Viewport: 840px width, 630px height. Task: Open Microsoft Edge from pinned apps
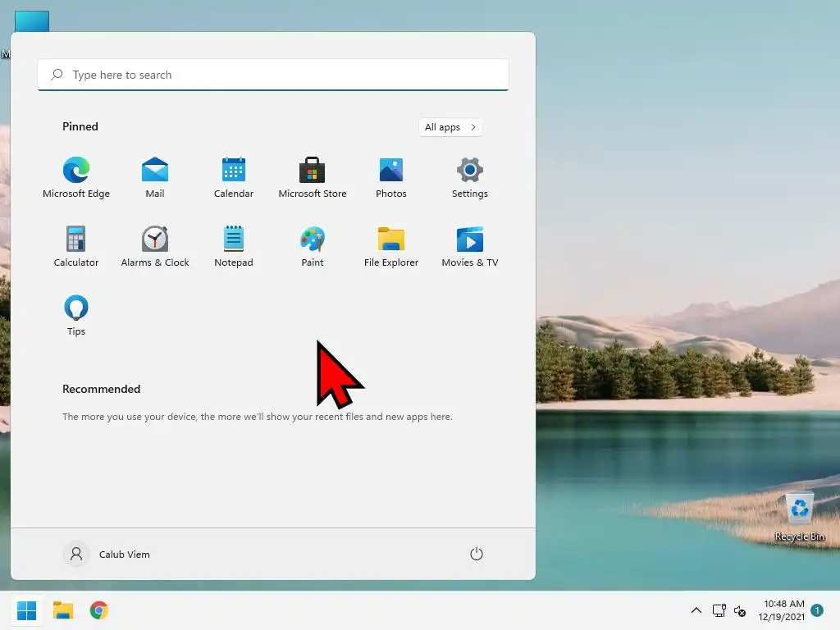[76, 178]
